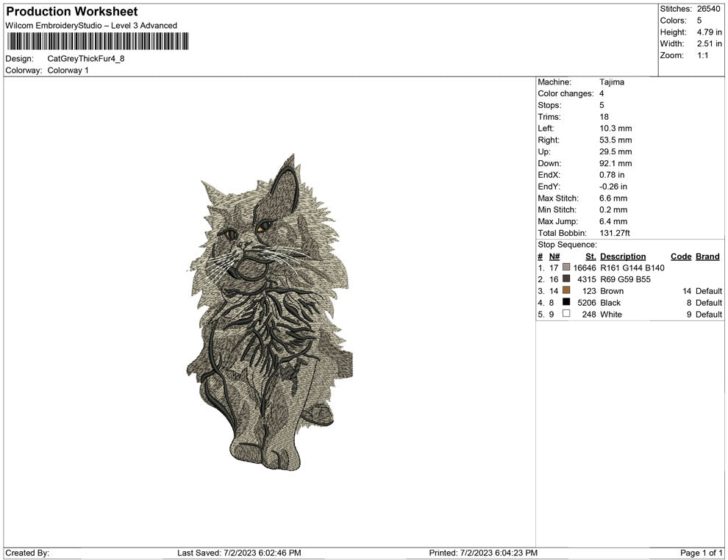Click the White thread swatch on row 5
728x560 pixels.
pos(566,314)
